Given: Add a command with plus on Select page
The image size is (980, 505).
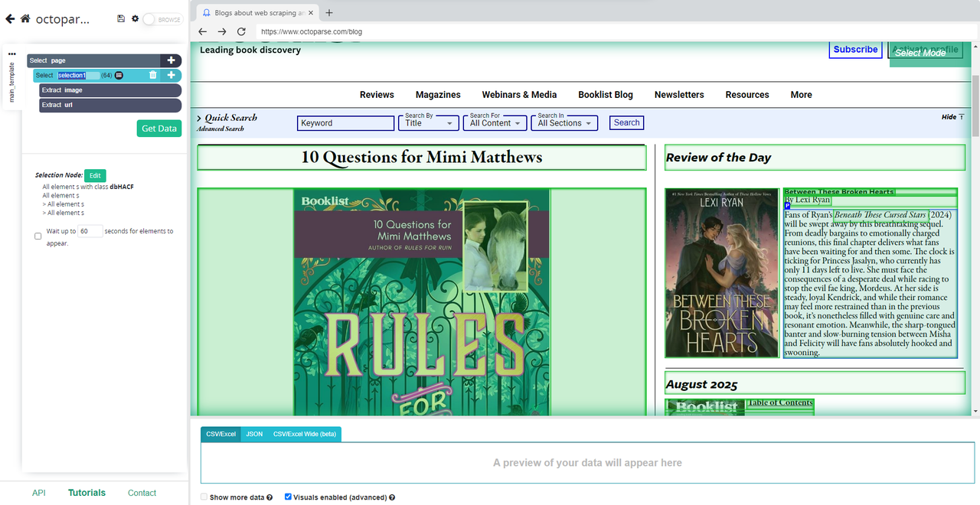Looking at the screenshot, I should [171, 60].
